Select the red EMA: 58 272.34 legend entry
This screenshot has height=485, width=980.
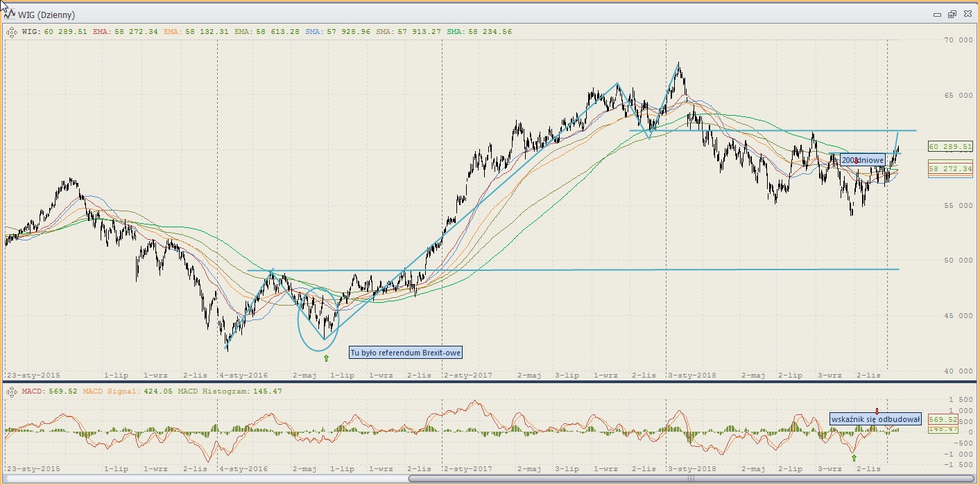[x=126, y=31]
